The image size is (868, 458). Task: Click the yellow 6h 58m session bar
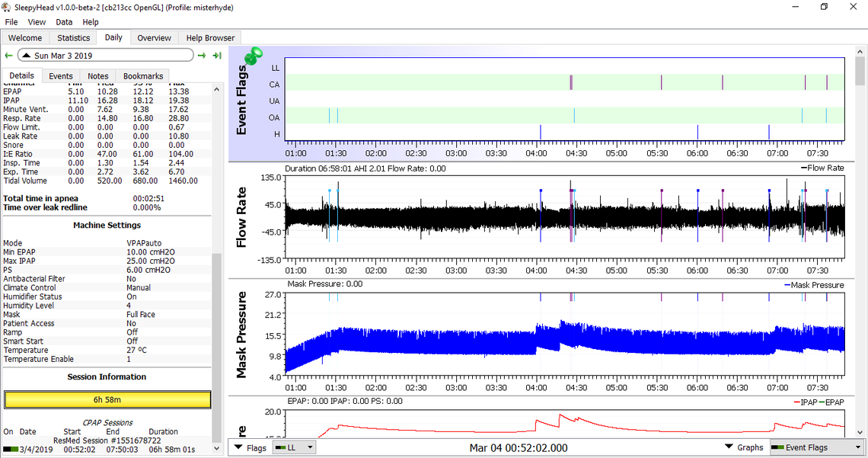107,400
